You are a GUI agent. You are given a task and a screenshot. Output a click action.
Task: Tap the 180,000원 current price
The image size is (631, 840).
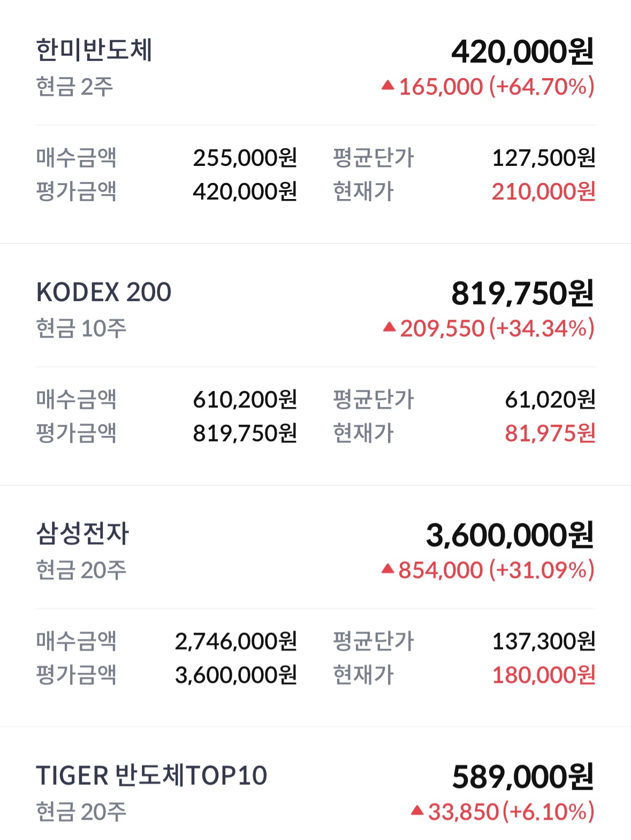click(x=543, y=675)
